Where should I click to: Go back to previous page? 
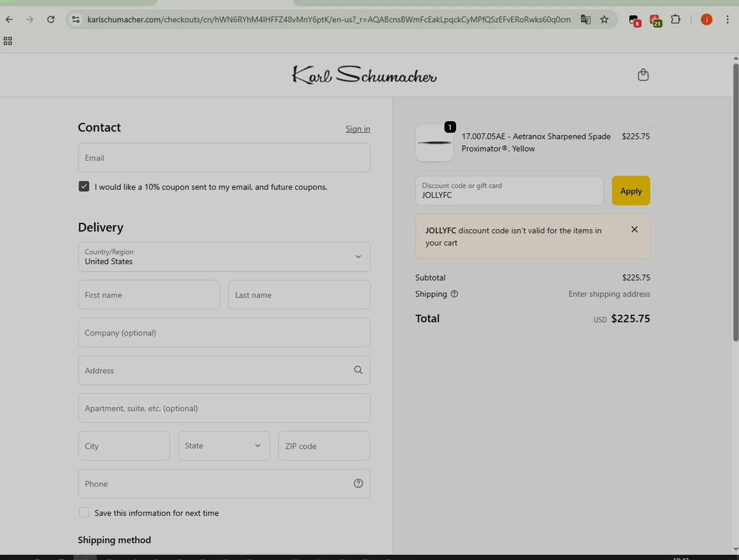point(9,20)
